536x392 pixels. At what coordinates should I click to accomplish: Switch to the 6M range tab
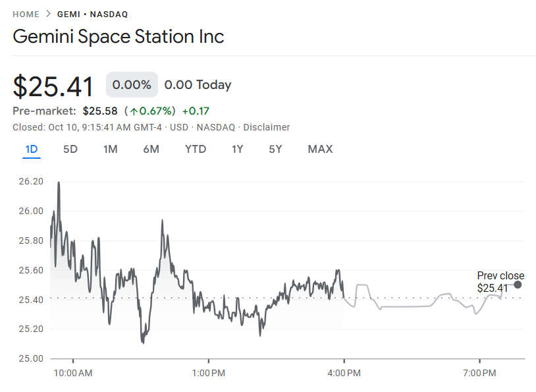tap(151, 149)
